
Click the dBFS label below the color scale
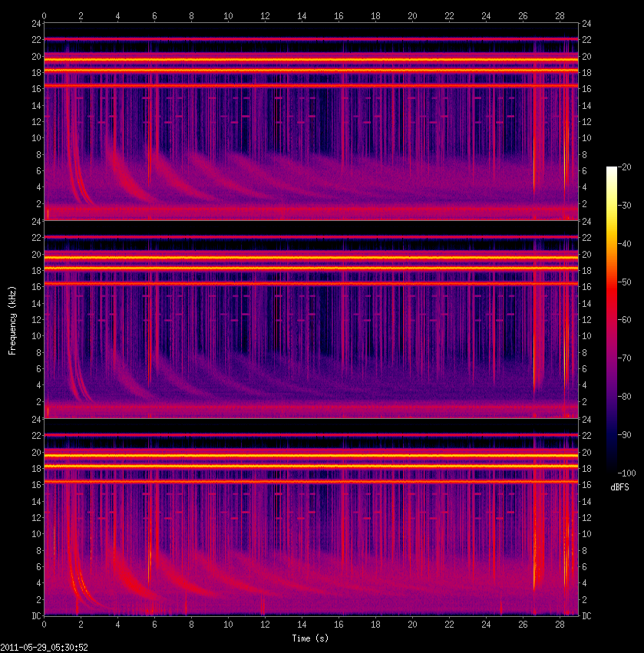[x=620, y=487]
